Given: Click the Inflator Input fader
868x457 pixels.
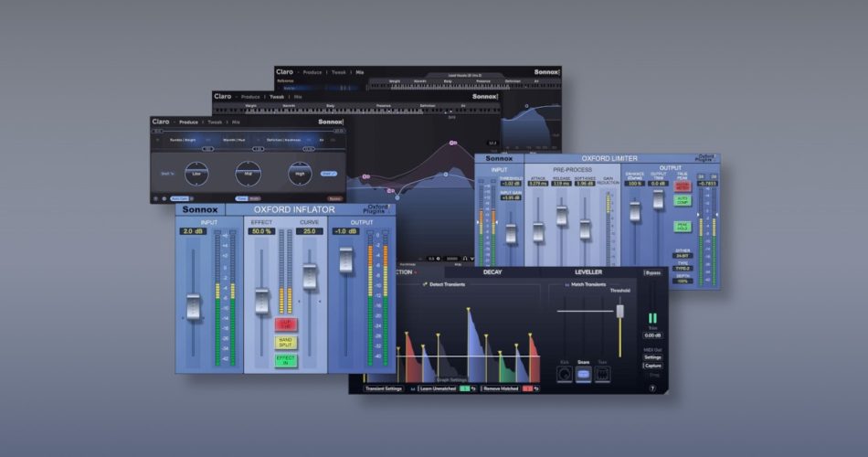Looking at the screenshot, I should 193,307.
